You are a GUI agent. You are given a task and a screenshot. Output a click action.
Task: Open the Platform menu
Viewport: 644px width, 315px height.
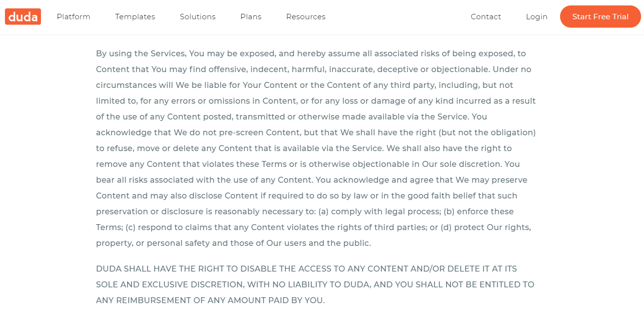(74, 17)
